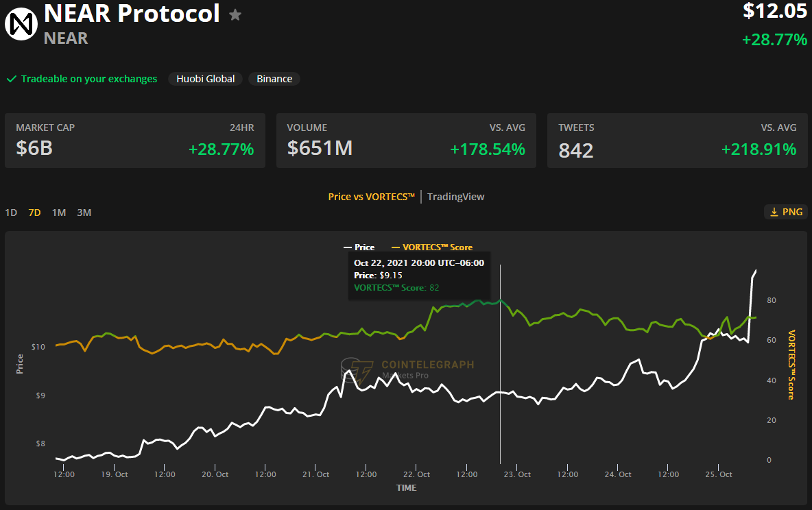Click the Tweets 842 stat card
The width and height of the screenshot is (812, 510).
tap(677, 141)
